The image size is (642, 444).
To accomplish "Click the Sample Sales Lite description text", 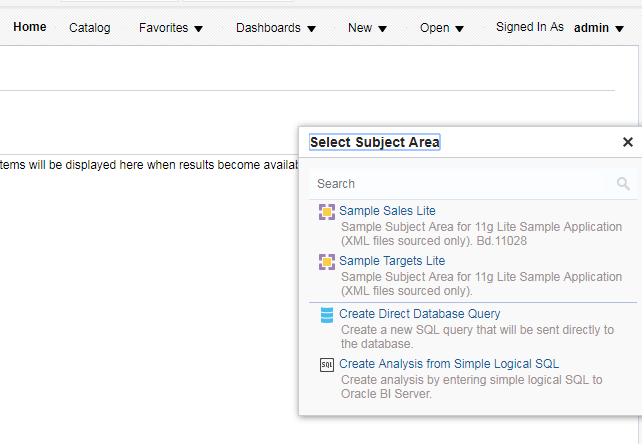I will (x=480, y=234).
